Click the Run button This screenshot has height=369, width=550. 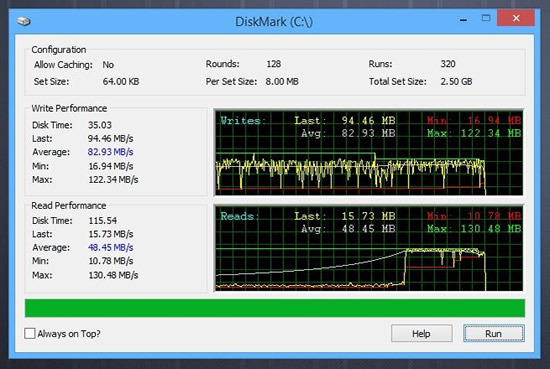coord(494,333)
